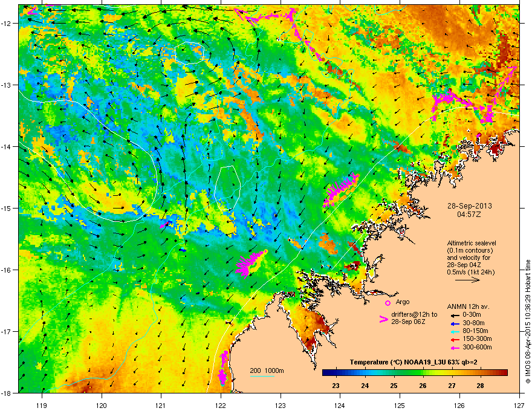Click the '04:57Z' time text
The image size is (532, 411).
[x=469, y=215]
